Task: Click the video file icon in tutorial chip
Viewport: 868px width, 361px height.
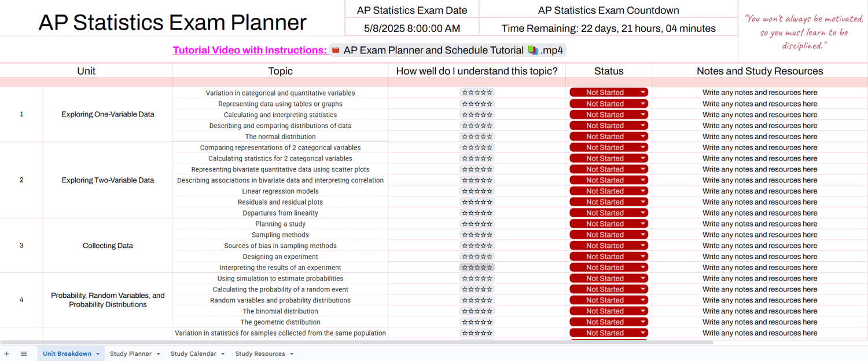Action: [336, 50]
